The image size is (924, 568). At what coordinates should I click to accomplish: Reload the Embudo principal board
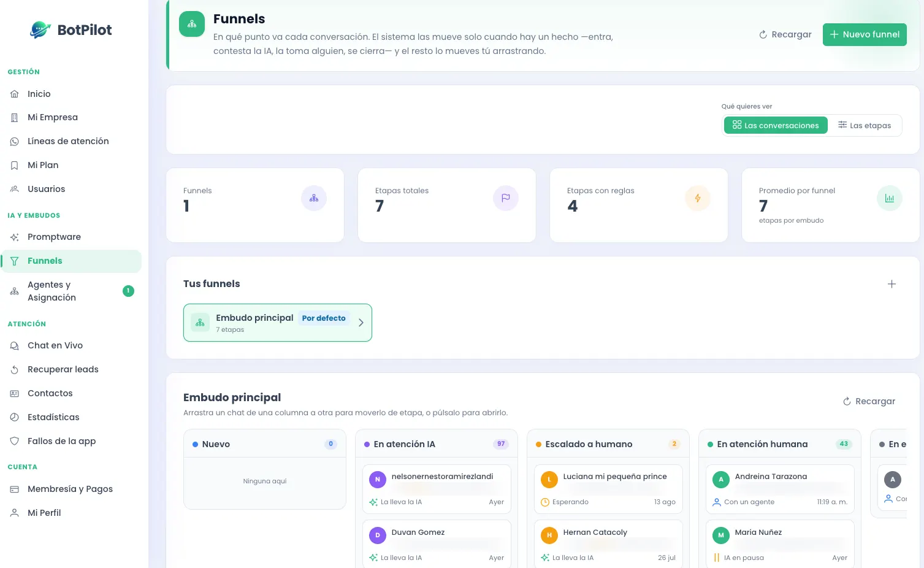(869, 401)
